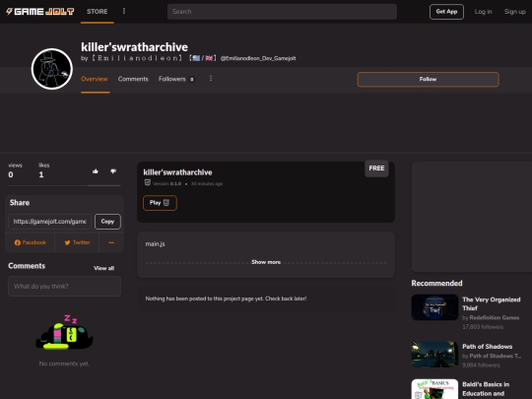This screenshot has width=532, height=399.
Task: Click the killer'swratharchive package card title
Action: (177, 172)
